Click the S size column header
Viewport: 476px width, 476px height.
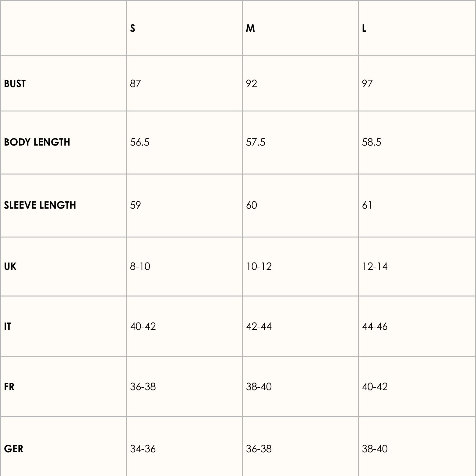tap(132, 28)
